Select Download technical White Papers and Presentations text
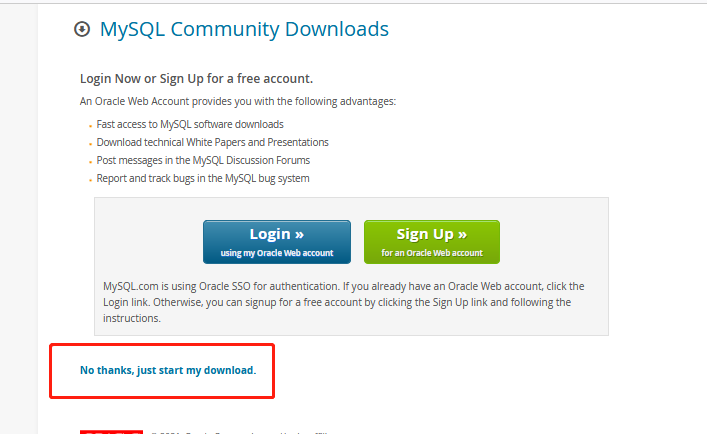 click(x=212, y=142)
